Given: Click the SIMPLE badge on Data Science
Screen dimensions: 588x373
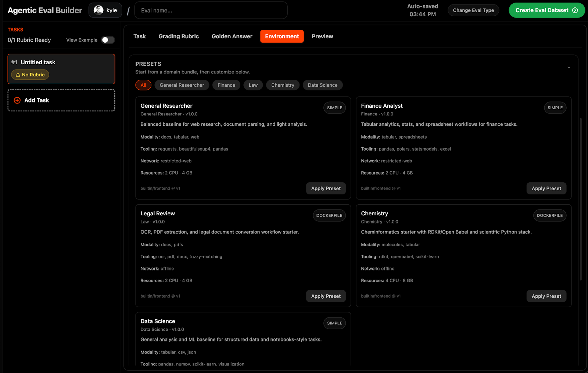Looking at the screenshot, I should [334, 323].
